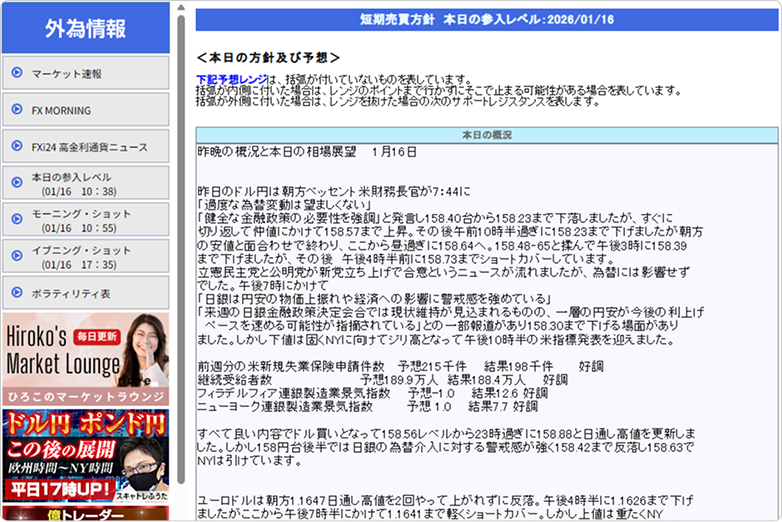The width and height of the screenshot is (782, 522).
Task: Click the arrow icon beside 本日の参入レベル
Action: [17, 182]
